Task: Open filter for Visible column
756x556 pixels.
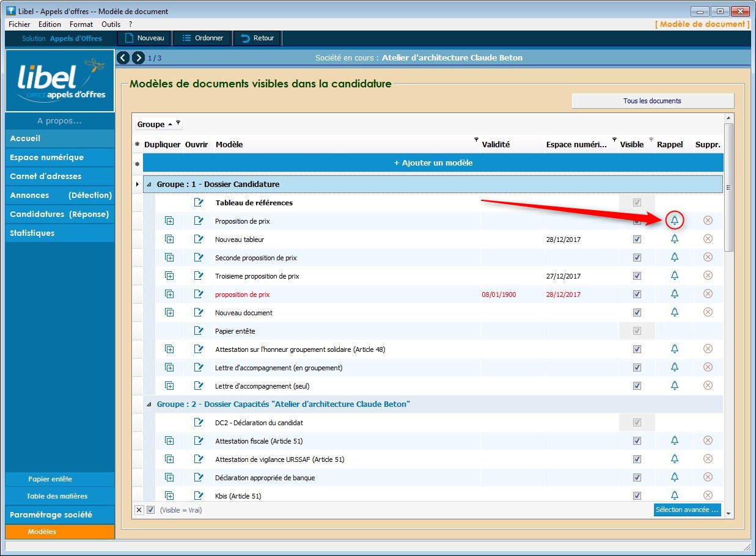Action: 651,141
